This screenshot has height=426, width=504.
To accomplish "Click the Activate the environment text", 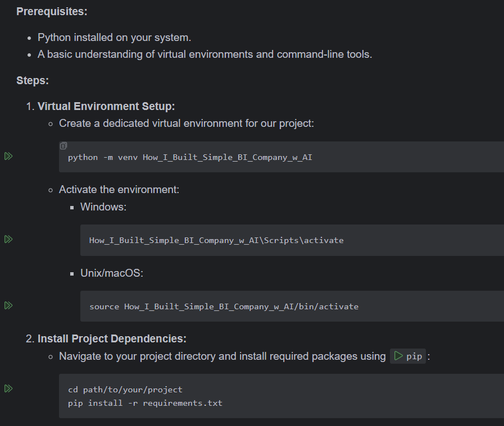I will 119,190.
